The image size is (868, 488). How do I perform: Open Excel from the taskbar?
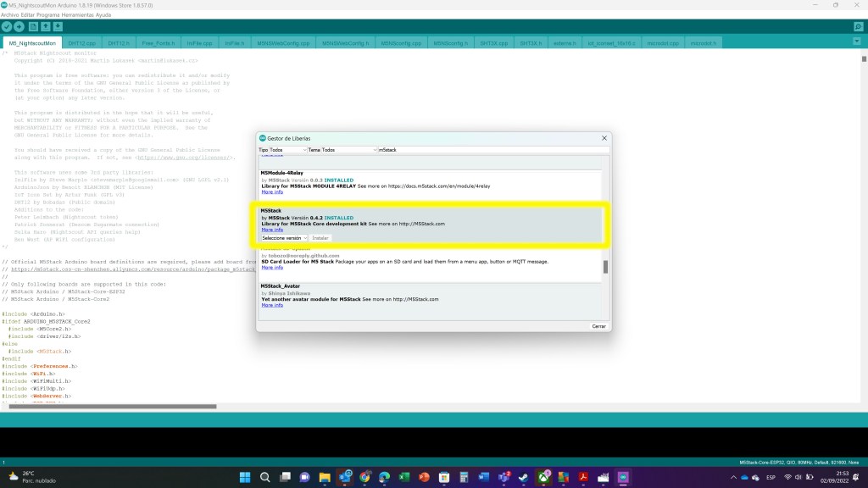pos(404,477)
